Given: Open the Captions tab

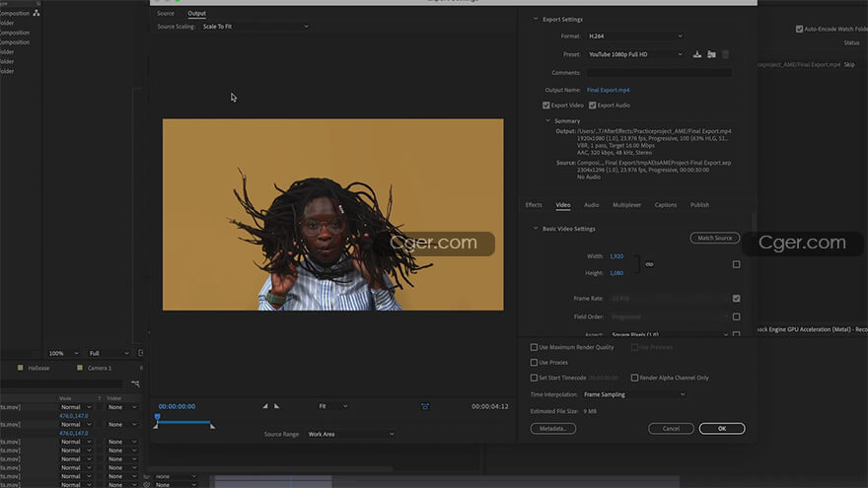Looking at the screenshot, I should 666,205.
